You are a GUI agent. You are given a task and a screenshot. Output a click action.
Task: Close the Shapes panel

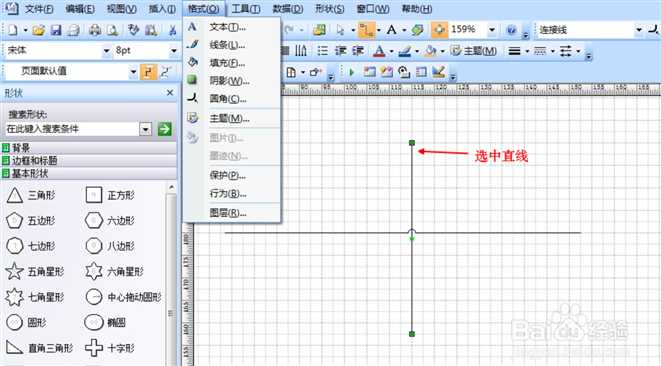click(x=170, y=92)
